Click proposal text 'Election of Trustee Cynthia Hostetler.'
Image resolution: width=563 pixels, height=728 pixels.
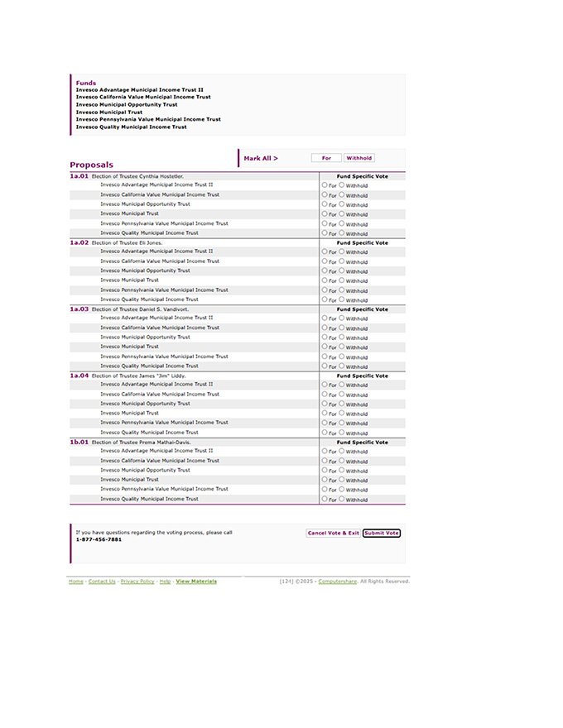pos(137,176)
